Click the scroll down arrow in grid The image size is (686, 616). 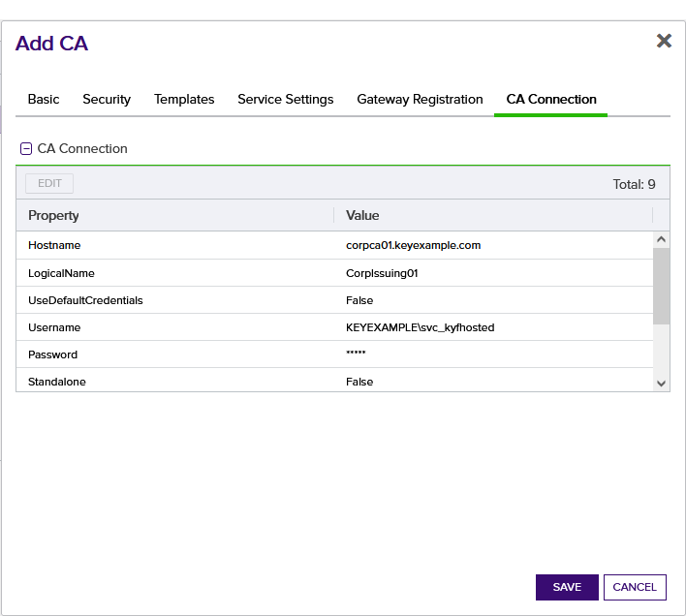[661, 384]
